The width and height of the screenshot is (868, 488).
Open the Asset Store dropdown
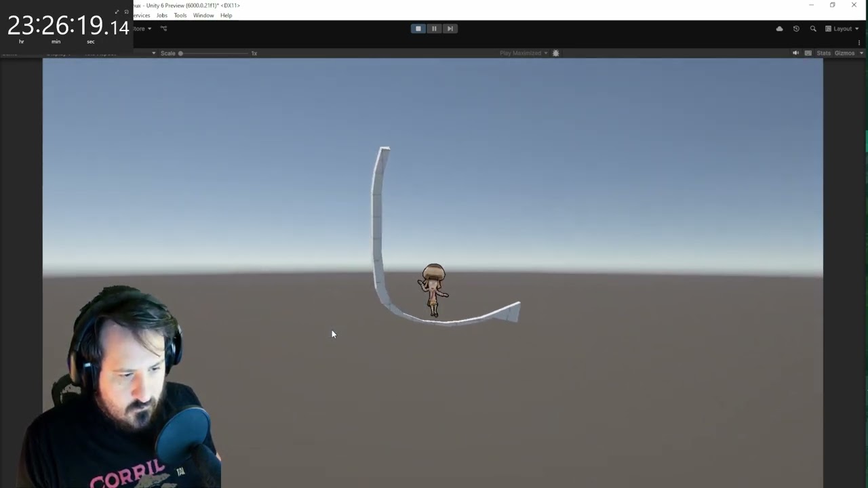pyautogui.click(x=142, y=28)
